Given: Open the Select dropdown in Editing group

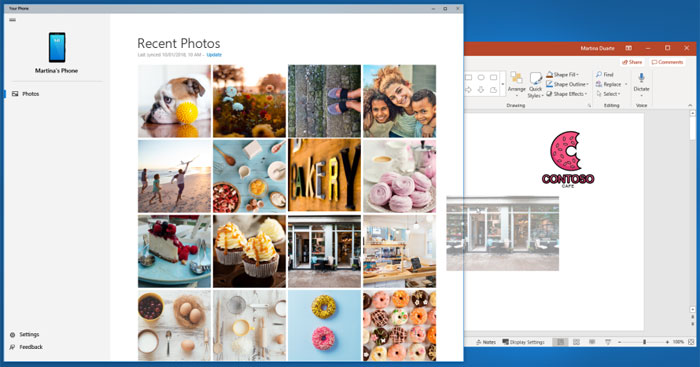Looking at the screenshot, I should 608,94.
